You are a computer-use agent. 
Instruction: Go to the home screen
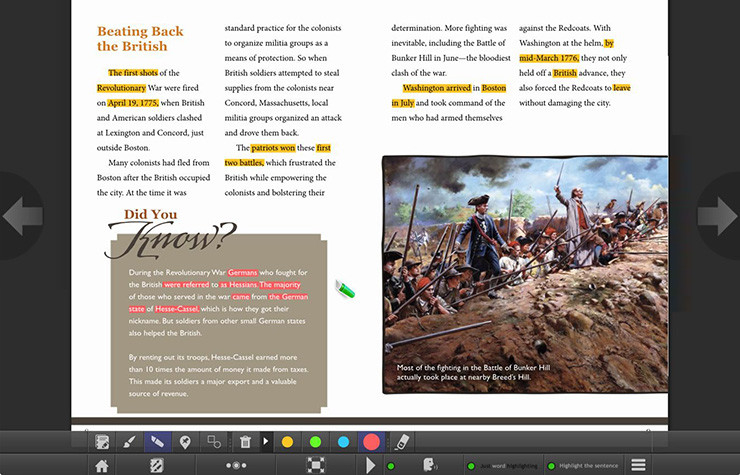tap(101, 466)
